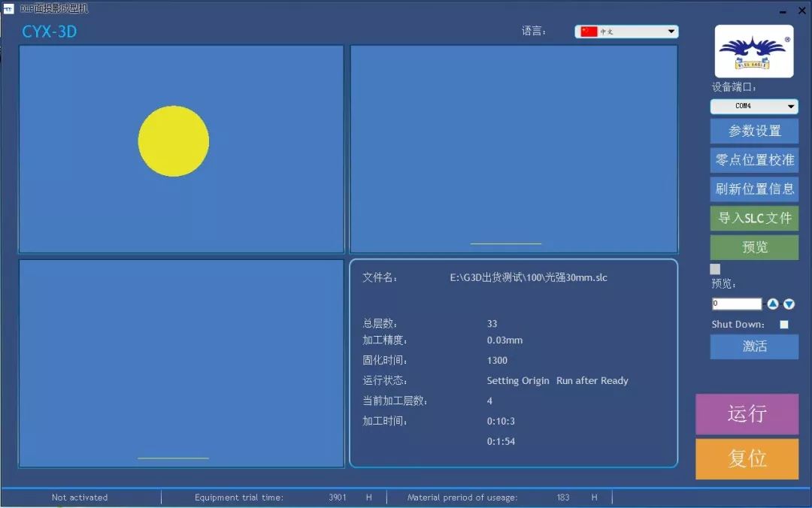Click the yellow circle in the slice preview

point(174,141)
